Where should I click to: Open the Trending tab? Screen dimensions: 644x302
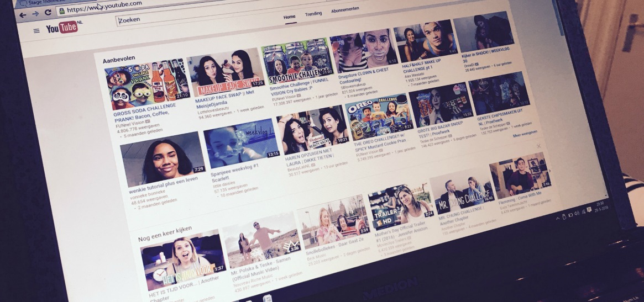(313, 14)
